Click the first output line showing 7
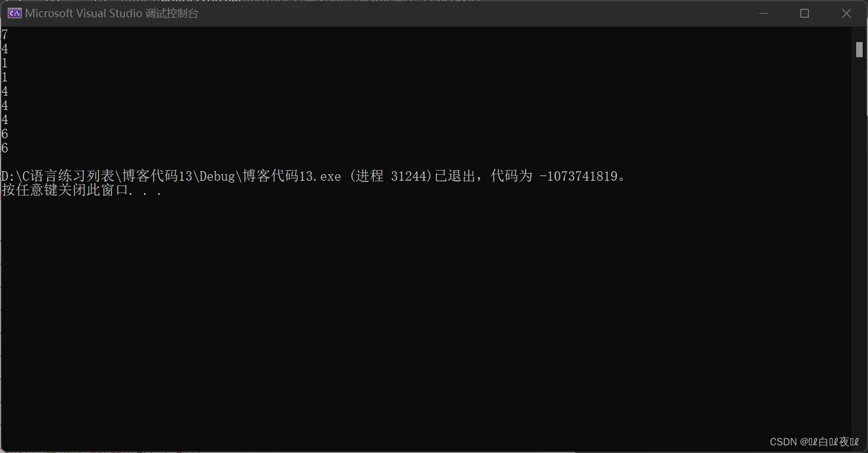This screenshot has height=453, width=868. [4, 35]
